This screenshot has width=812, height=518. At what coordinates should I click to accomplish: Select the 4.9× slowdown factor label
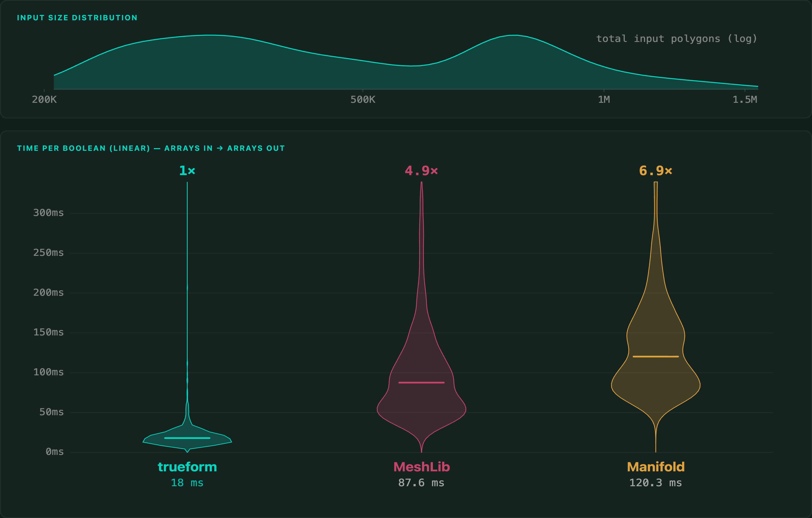422,171
